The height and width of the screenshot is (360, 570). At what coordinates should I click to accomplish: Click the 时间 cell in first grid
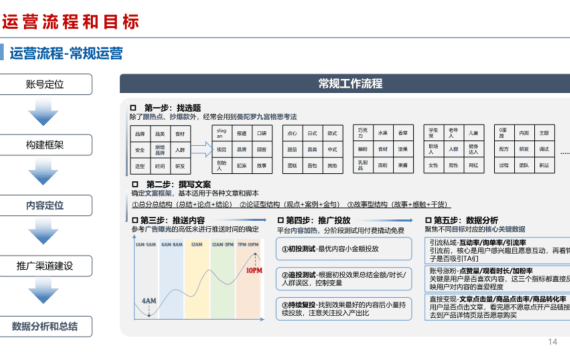coord(160,166)
